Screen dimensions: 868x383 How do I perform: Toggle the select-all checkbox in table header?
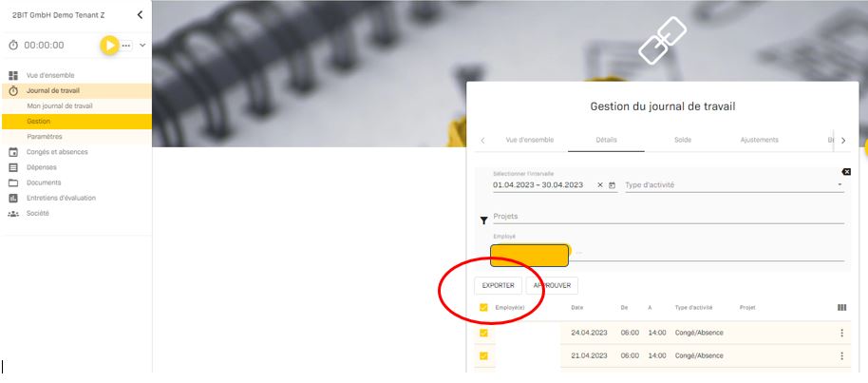(x=483, y=308)
